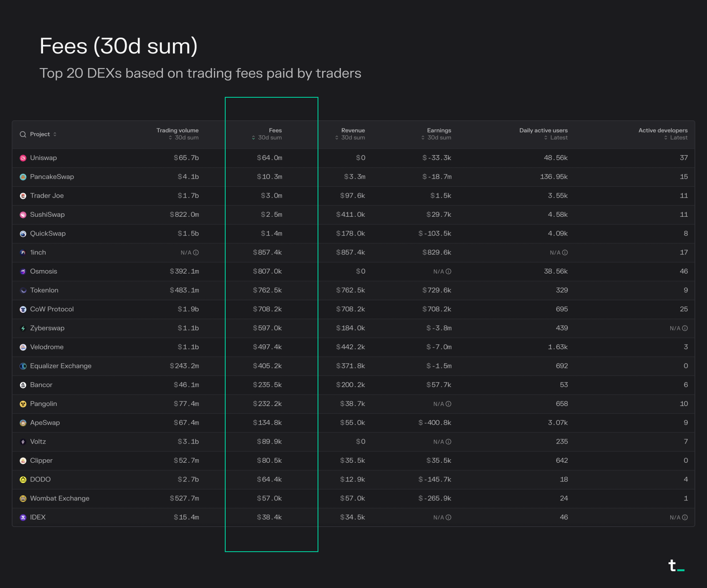
Task: Click the 1inch logo icon
Action: point(23,253)
